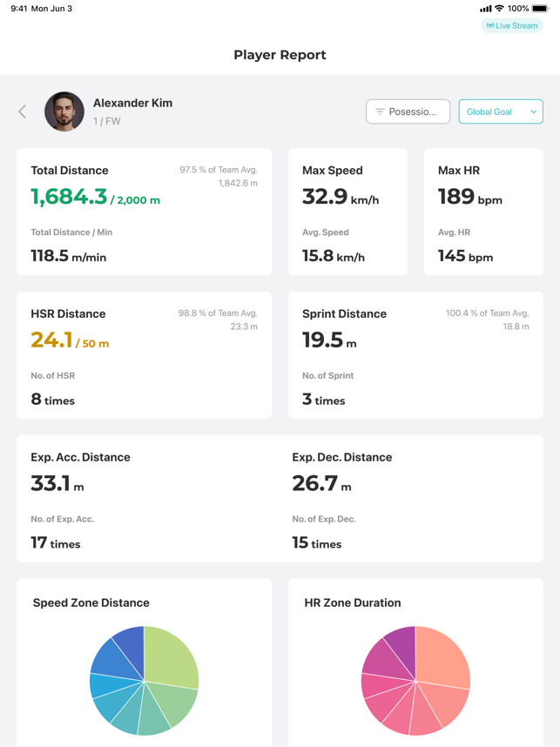
Task: Check the battery icon in status bar
Action: (x=541, y=9)
